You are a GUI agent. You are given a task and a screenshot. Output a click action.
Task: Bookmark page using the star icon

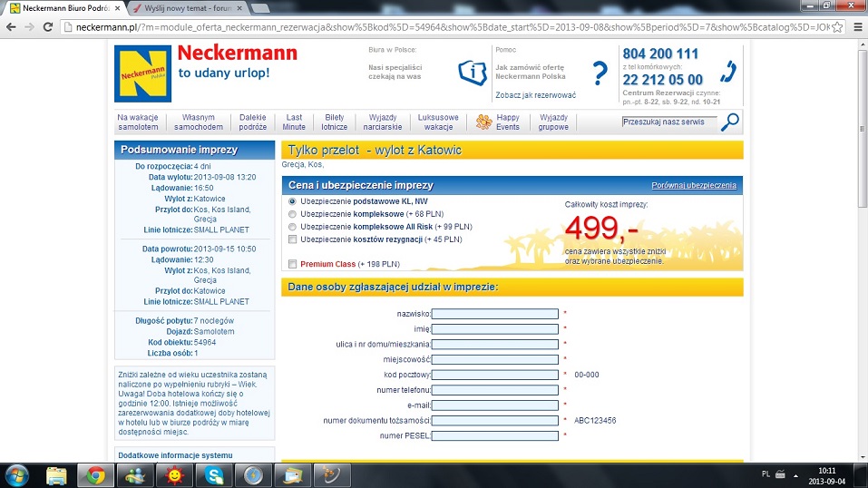click(x=837, y=27)
